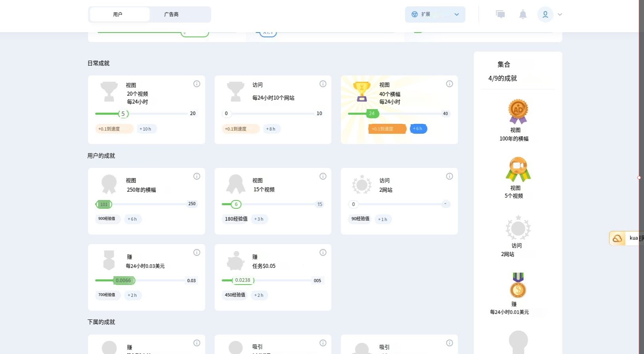Click the orange +0.1到速度 reward button
The height and width of the screenshot is (354, 644).
[387, 129]
